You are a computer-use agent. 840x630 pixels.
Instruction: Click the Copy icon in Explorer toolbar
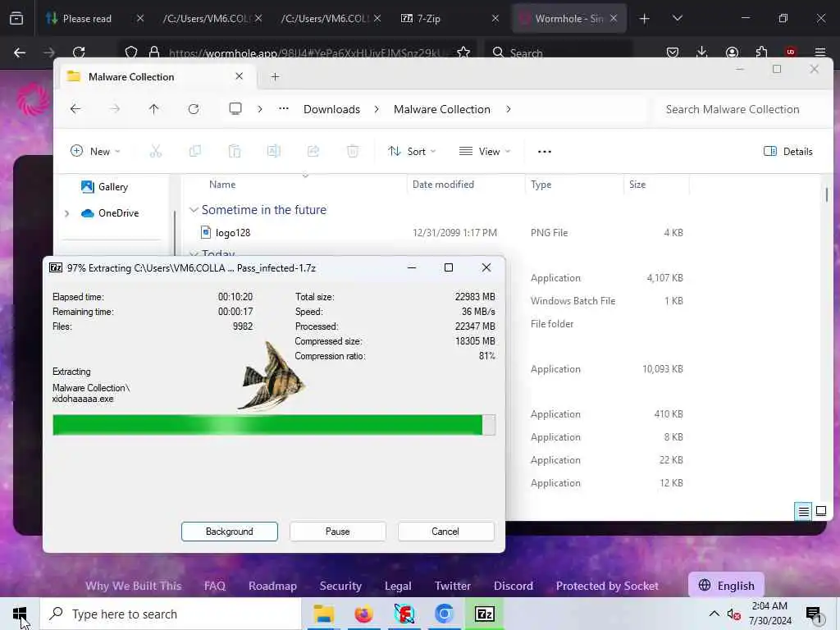click(x=195, y=152)
